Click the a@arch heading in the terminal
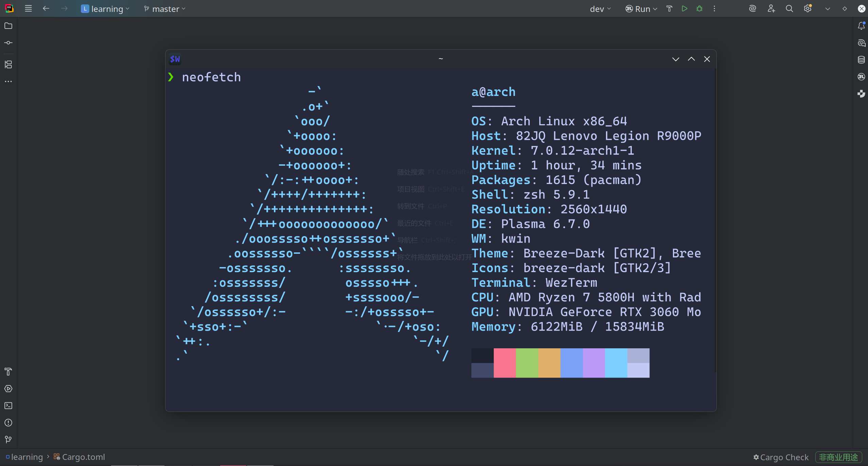Screen dimensions: 868x466 click(493, 92)
